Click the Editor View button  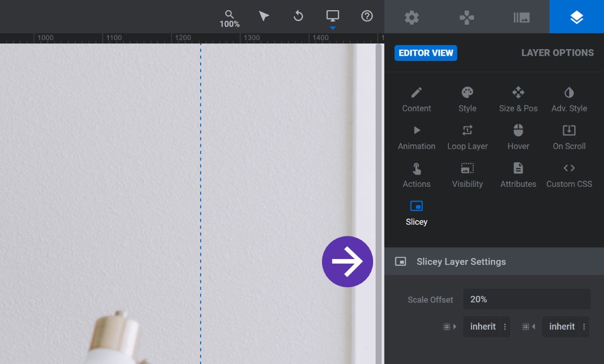[426, 53]
